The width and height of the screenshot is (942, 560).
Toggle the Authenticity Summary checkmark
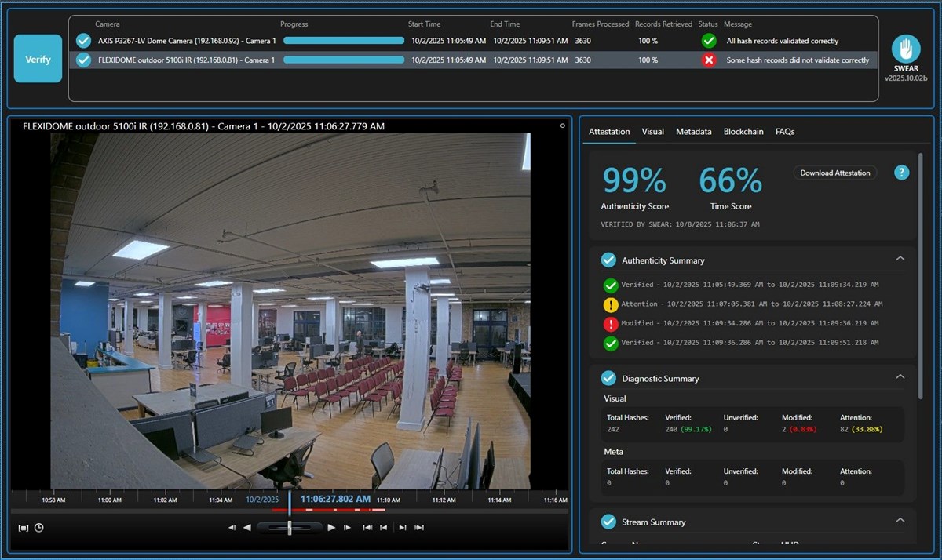608,260
